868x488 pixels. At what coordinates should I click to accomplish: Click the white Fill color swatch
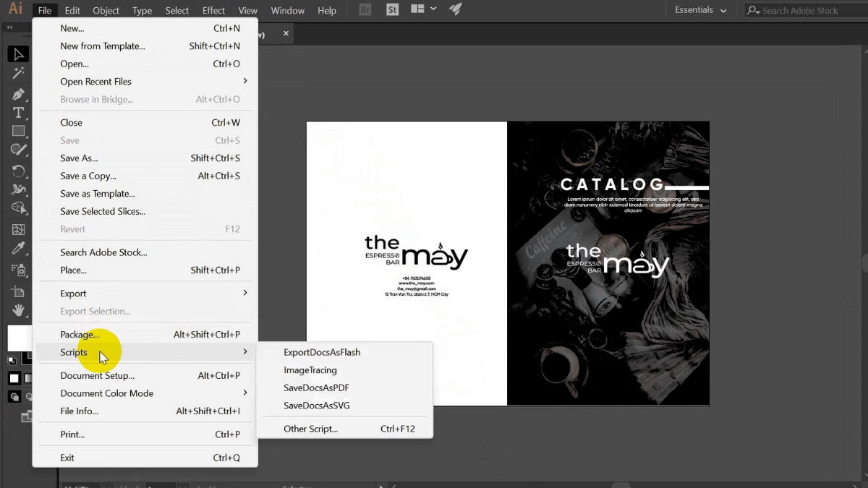pos(20,338)
